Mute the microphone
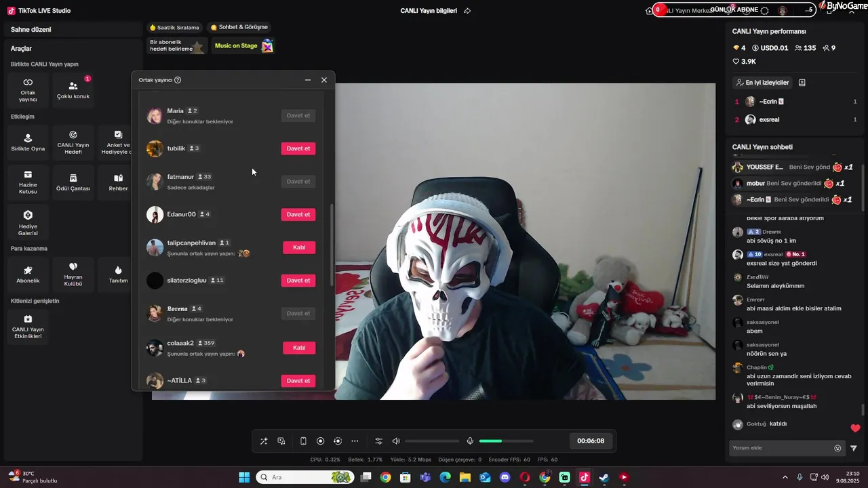The width and height of the screenshot is (868, 488). click(x=470, y=441)
